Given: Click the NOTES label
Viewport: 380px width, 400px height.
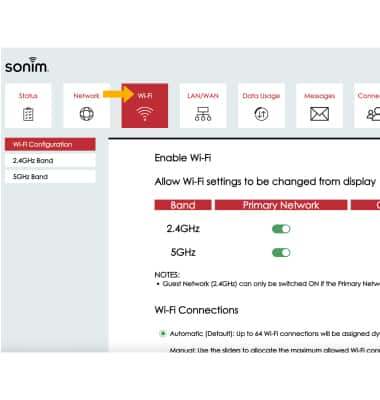Looking at the screenshot, I should [x=167, y=275].
